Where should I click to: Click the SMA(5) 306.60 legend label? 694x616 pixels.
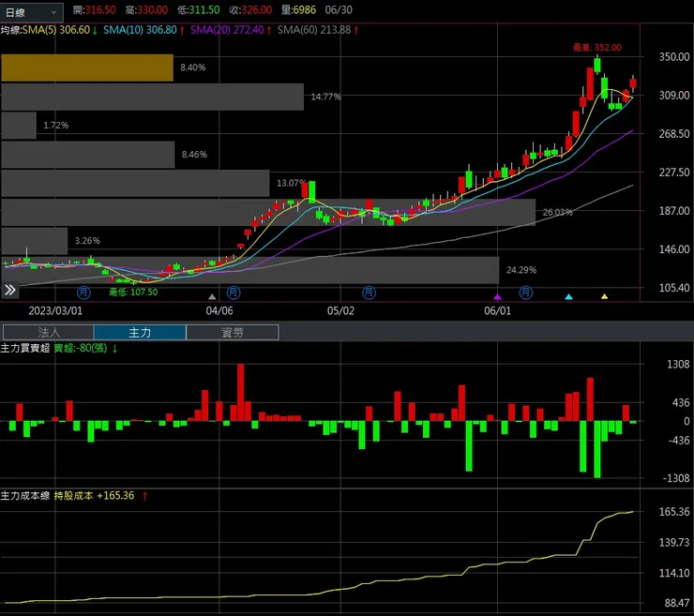tap(56, 30)
